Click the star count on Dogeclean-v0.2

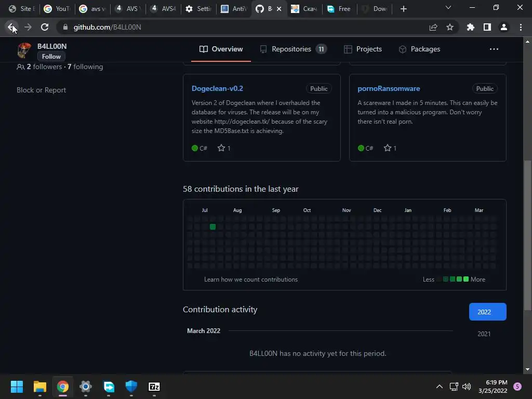coord(224,148)
